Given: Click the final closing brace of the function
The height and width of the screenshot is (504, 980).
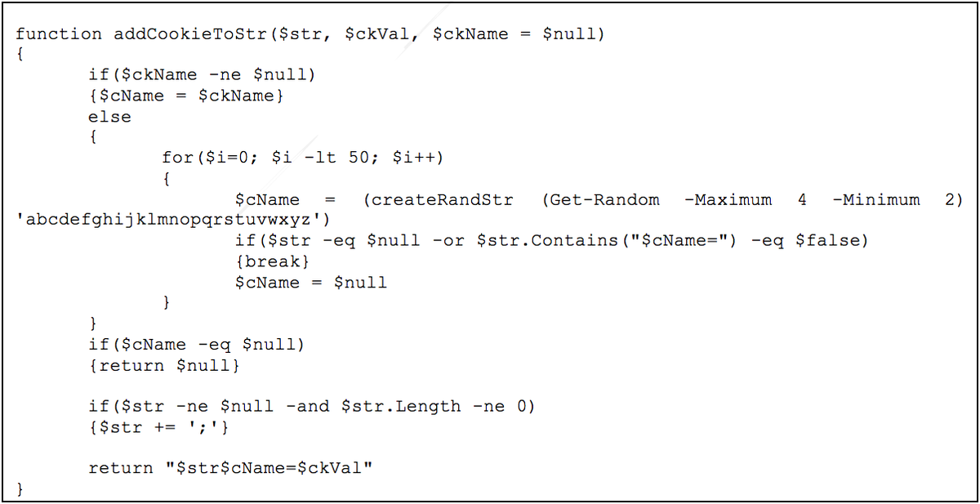Looking at the screenshot, I should [x=20, y=489].
